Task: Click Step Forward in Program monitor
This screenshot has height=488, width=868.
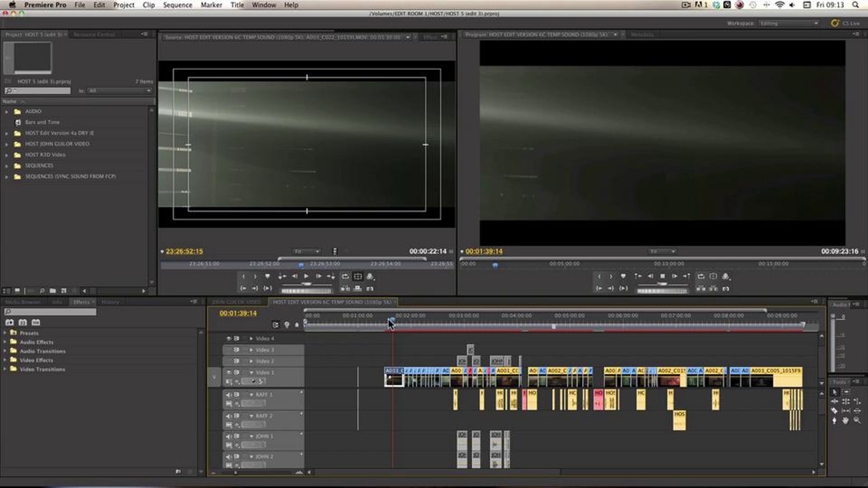Action: (x=674, y=277)
